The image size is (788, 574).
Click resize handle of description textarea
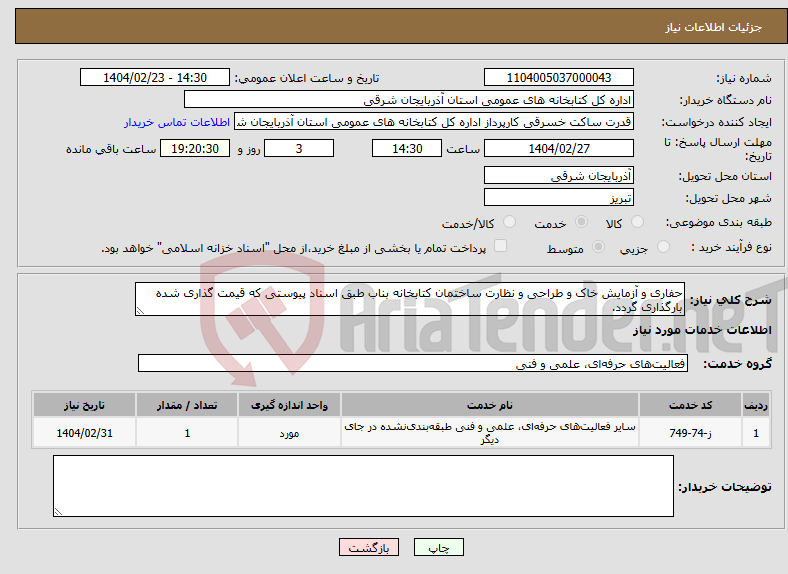point(140,311)
